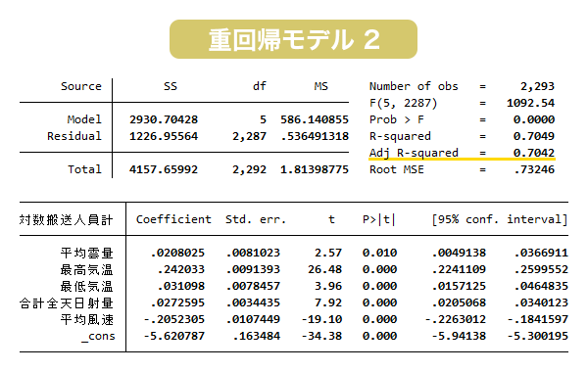Click the Residual row label
This screenshot has width=588, height=372.
74,136
